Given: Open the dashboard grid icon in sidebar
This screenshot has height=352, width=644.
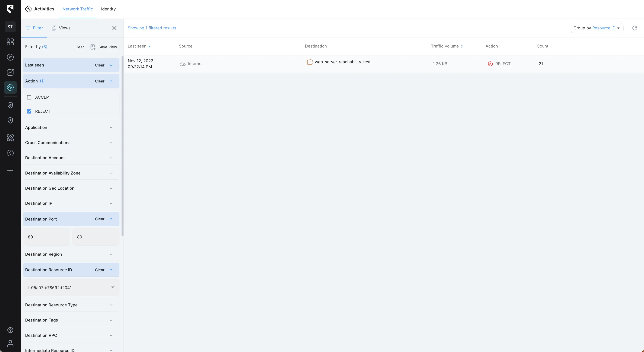Looking at the screenshot, I should coord(10,42).
